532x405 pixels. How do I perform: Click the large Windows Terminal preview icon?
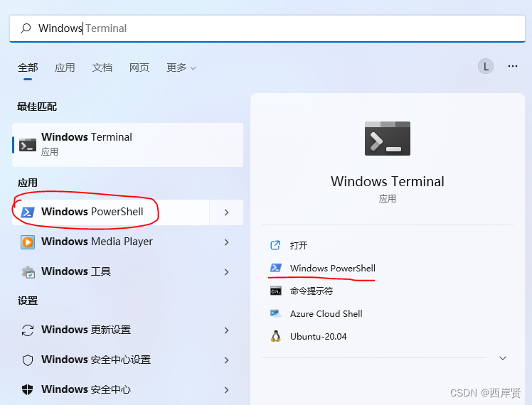388,139
